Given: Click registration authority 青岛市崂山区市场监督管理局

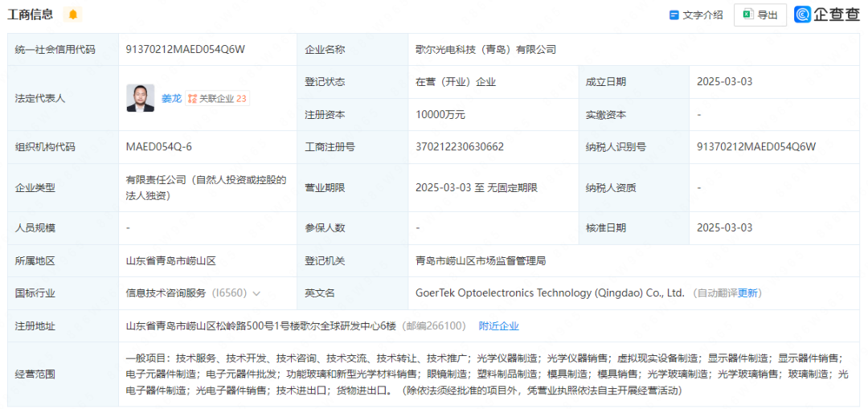Looking at the screenshot, I should point(481,260).
